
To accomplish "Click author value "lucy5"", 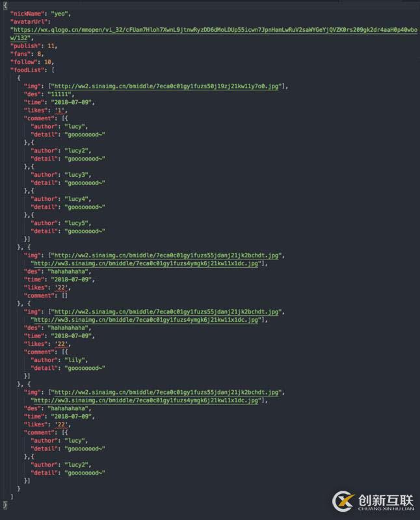I will (76, 223).
